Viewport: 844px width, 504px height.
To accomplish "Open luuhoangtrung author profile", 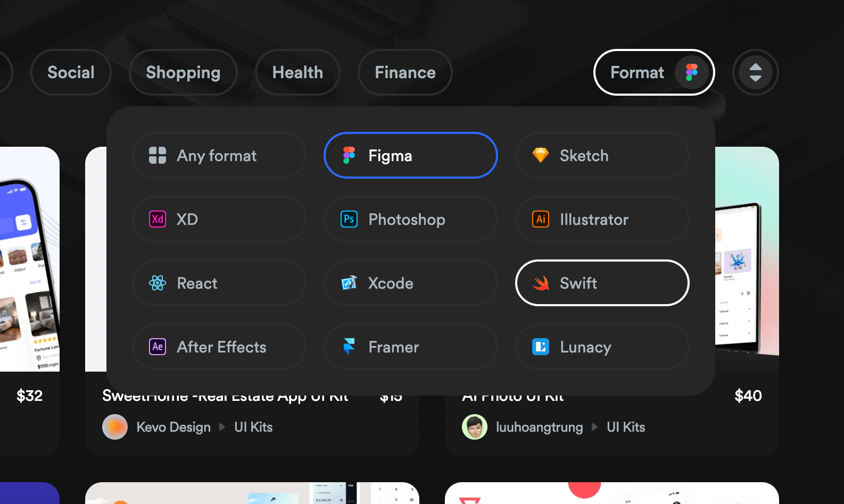I will pos(539,427).
